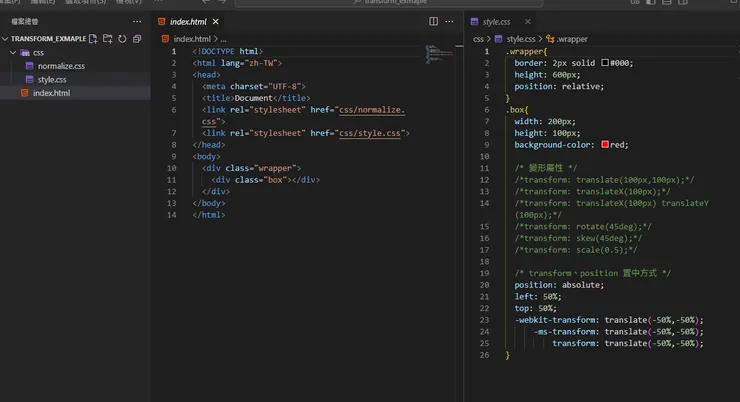
Task: Close the index.html tab
Action: pos(216,21)
